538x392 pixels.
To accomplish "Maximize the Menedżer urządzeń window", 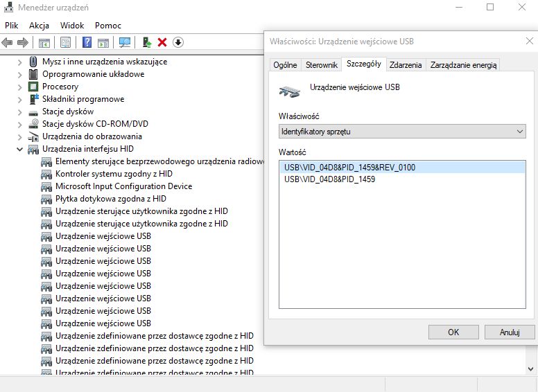I will coord(490,7).
